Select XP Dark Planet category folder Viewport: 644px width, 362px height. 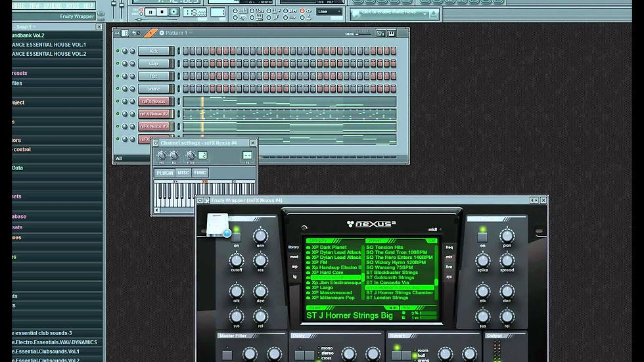point(327,248)
